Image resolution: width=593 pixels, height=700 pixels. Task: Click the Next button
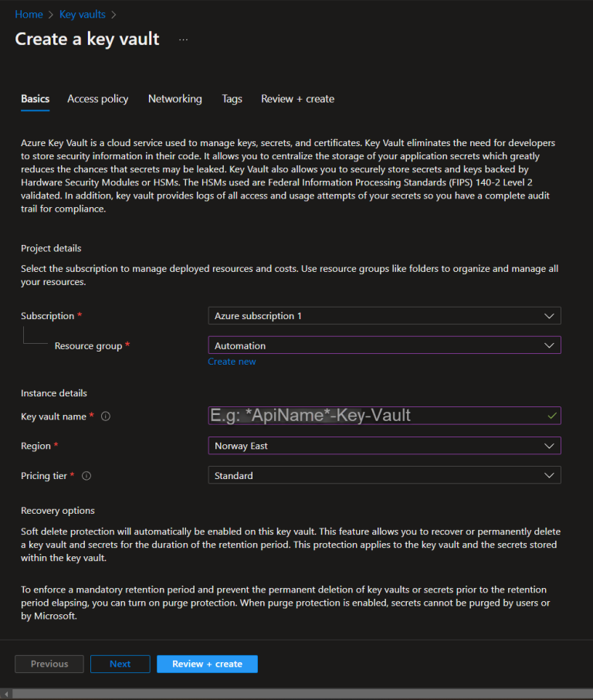[x=120, y=663]
